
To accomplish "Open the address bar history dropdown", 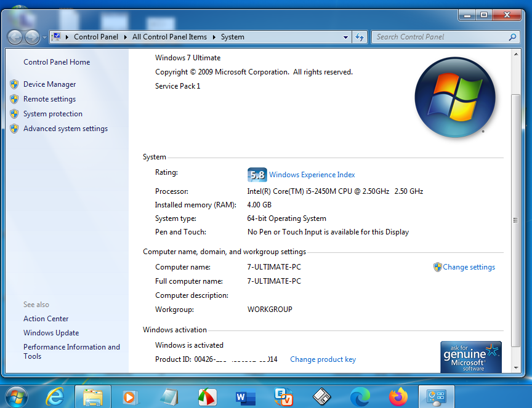I will click(x=345, y=37).
